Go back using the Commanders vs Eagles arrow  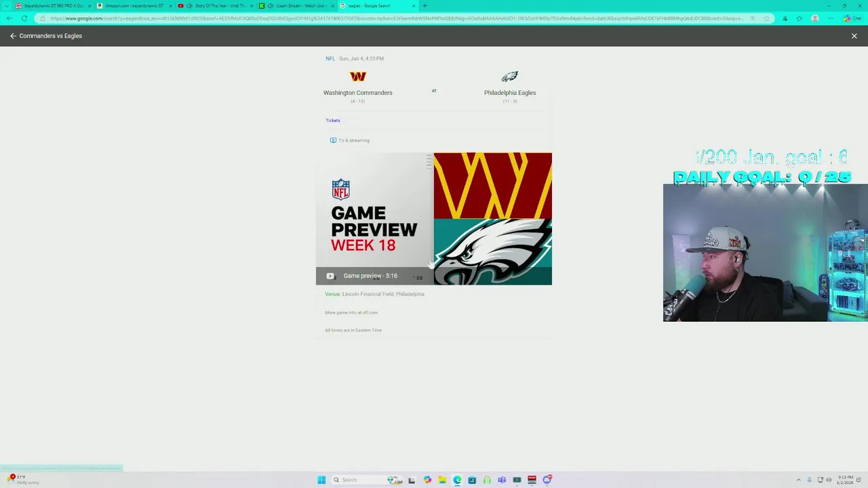click(x=12, y=36)
